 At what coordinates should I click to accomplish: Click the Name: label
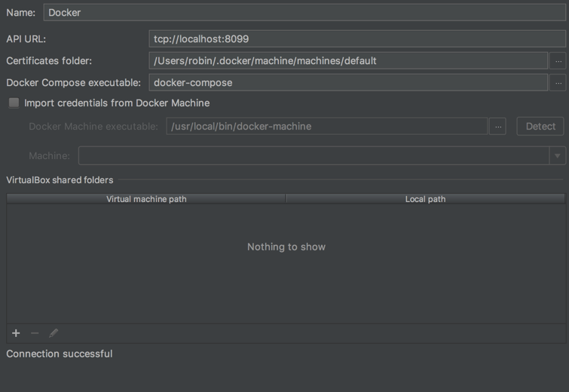pyautogui.click(x=20, y=13)
